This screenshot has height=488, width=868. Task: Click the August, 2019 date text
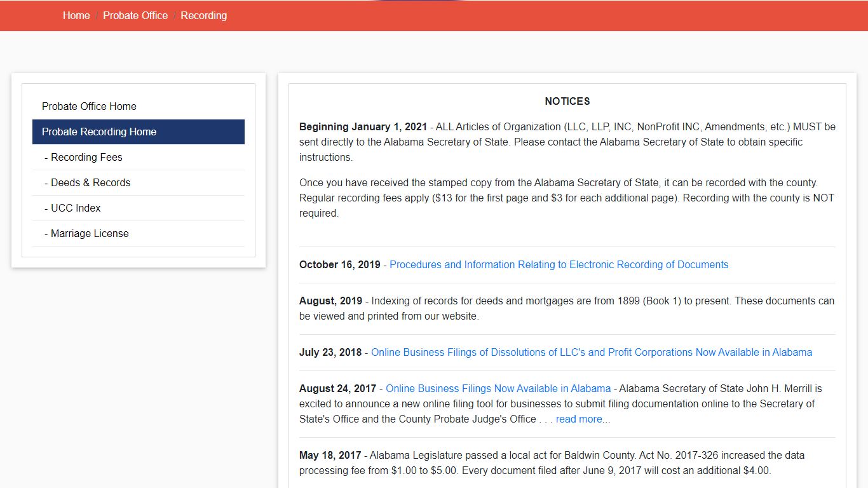331,301
